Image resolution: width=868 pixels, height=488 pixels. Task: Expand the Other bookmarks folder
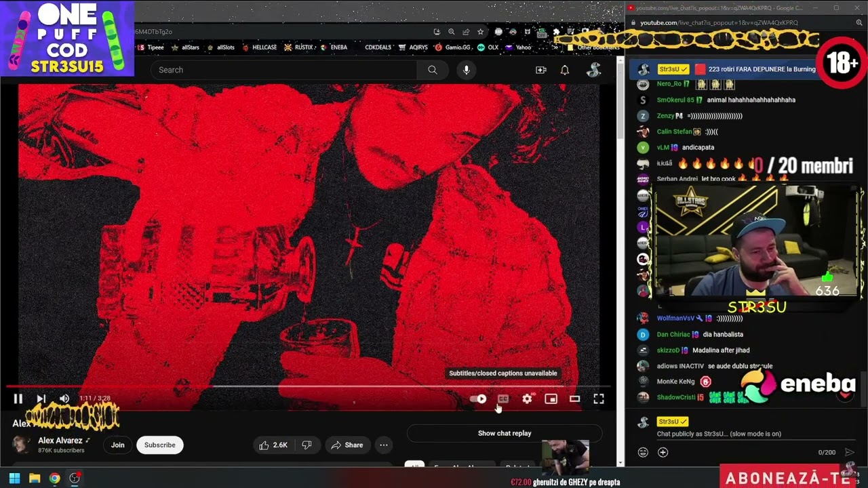point(593,47)
